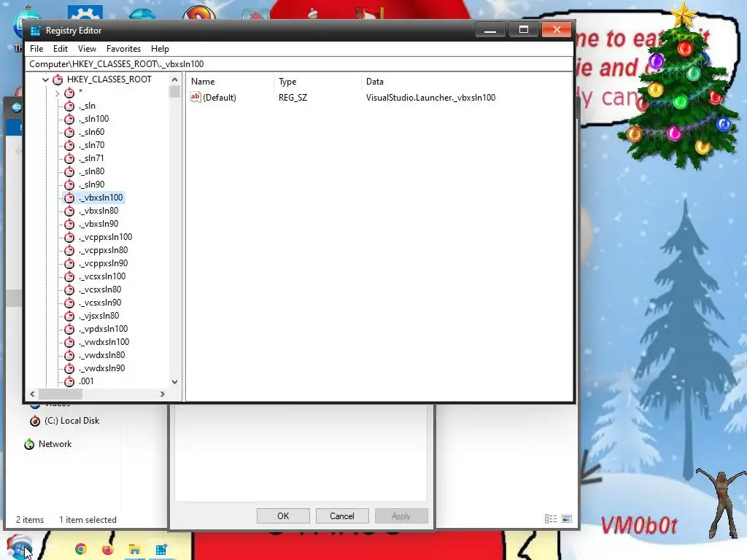This screenshot has width=747, height=560.
Task: Open Firefox from the taskbar
Action: (x=108, y=550)
